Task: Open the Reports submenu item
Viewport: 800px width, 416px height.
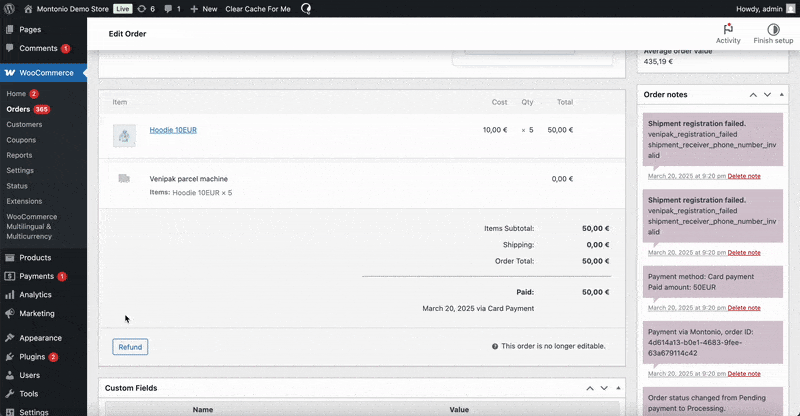Action: pos(19,155)
